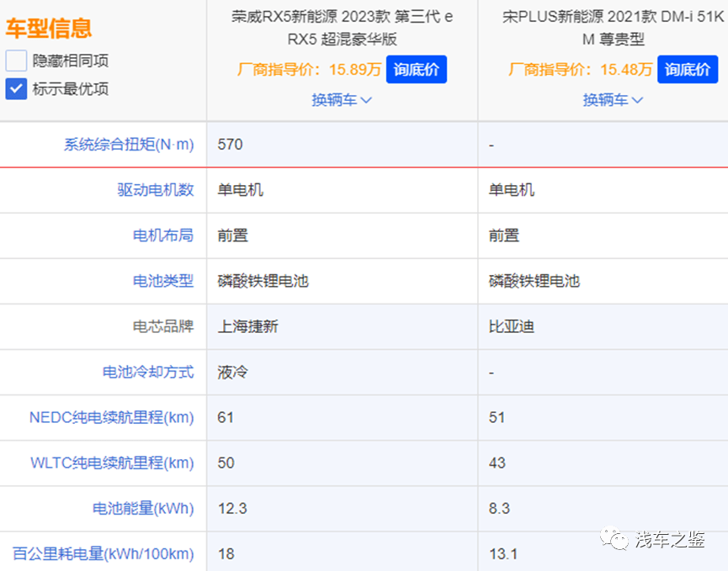
Task: Select the 电芯品牌 row label
Action: pos(163,326)
